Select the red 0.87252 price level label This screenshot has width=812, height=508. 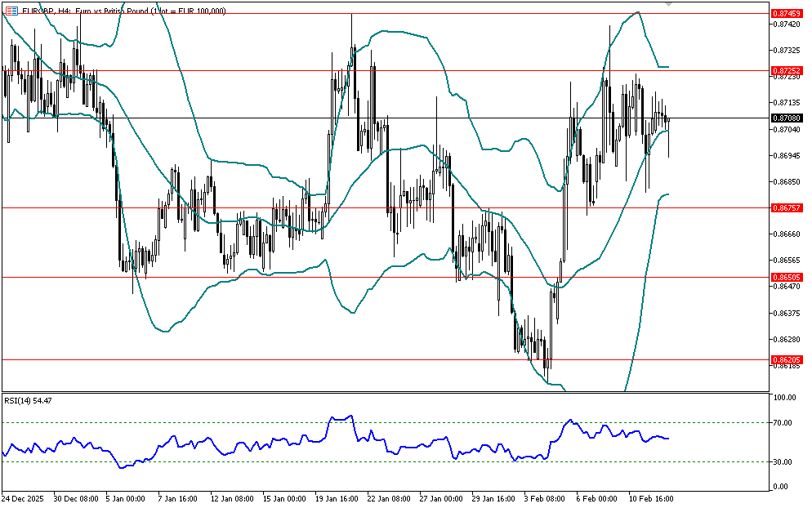(787, 71)
